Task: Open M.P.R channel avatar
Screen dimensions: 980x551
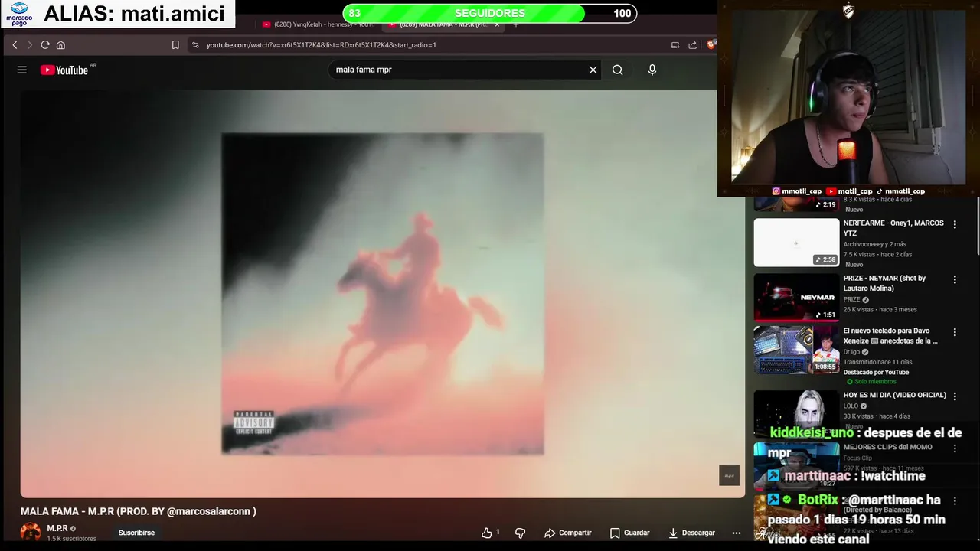Action: [x=31, y=533]
